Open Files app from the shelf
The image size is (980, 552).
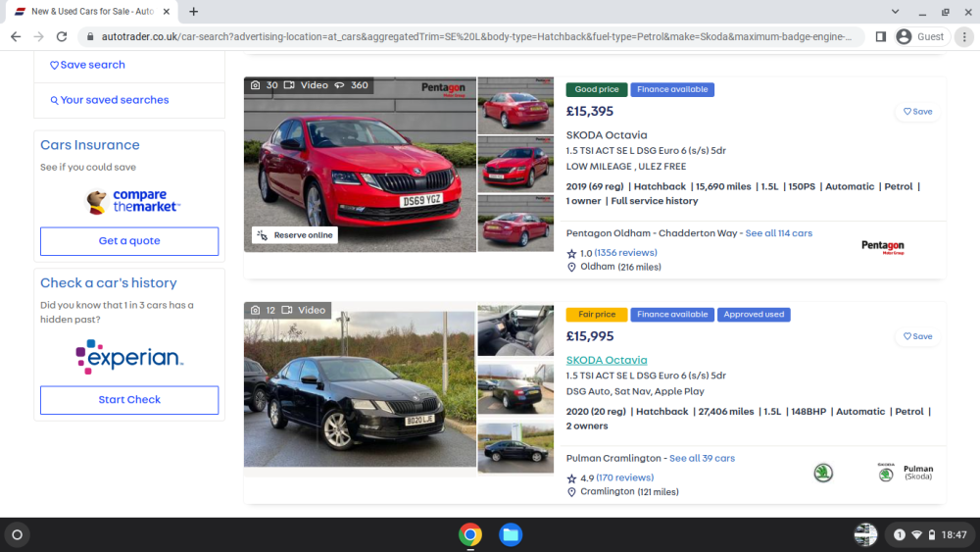pyautogui.click(x=510, y=534)
